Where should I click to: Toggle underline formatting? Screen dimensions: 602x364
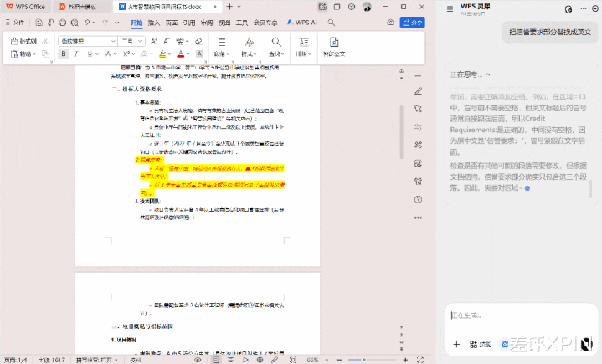coord(90,54)
